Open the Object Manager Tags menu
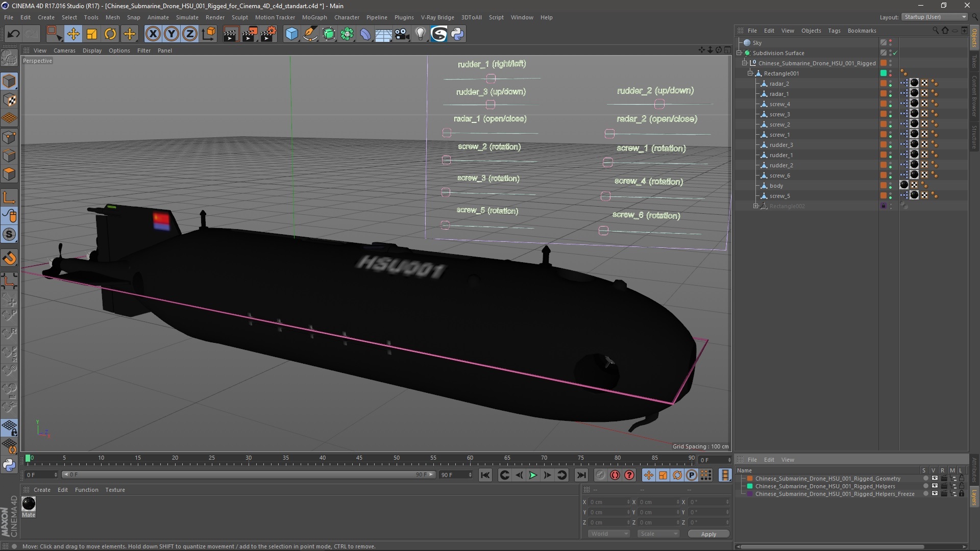980x551 pixels. pyautogui.click(x=834, y=31)
